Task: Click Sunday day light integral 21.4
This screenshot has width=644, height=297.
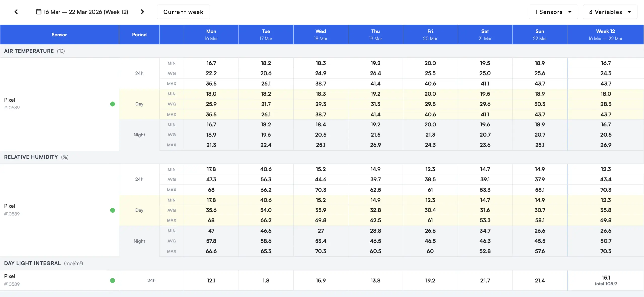Action: (540, 281)
